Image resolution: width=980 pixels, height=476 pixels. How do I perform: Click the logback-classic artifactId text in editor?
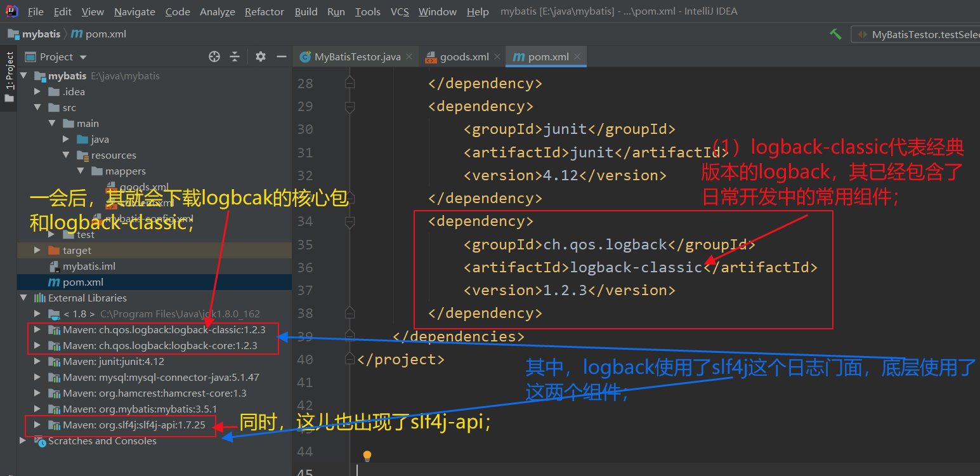click(636, 267)
